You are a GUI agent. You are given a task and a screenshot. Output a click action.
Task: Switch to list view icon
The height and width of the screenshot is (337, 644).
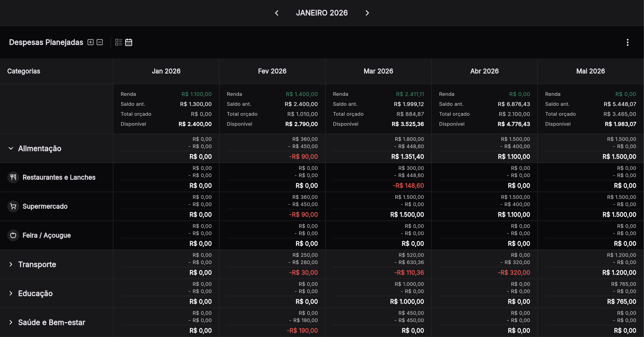(x=119, y=42)
